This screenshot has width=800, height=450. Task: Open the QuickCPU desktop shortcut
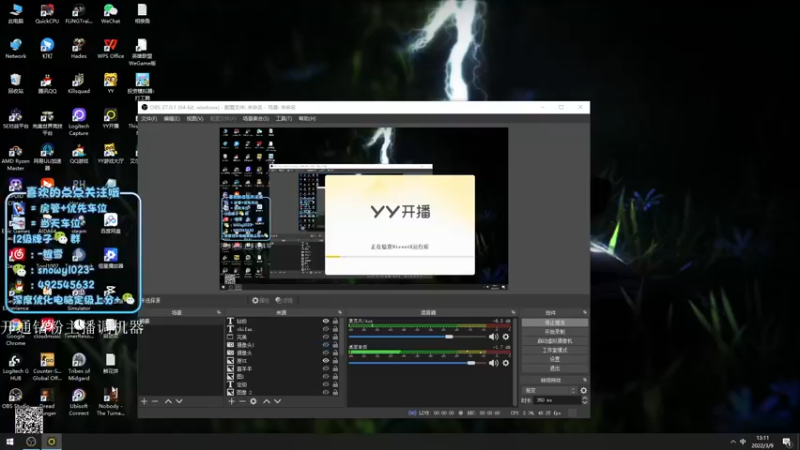coord(47,14)
